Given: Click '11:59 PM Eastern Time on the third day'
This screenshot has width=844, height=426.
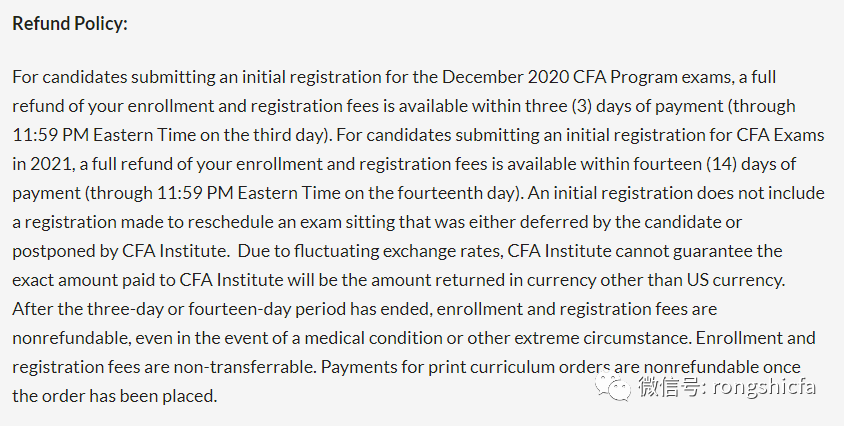Looking at the screenshot, I should 169,135.
